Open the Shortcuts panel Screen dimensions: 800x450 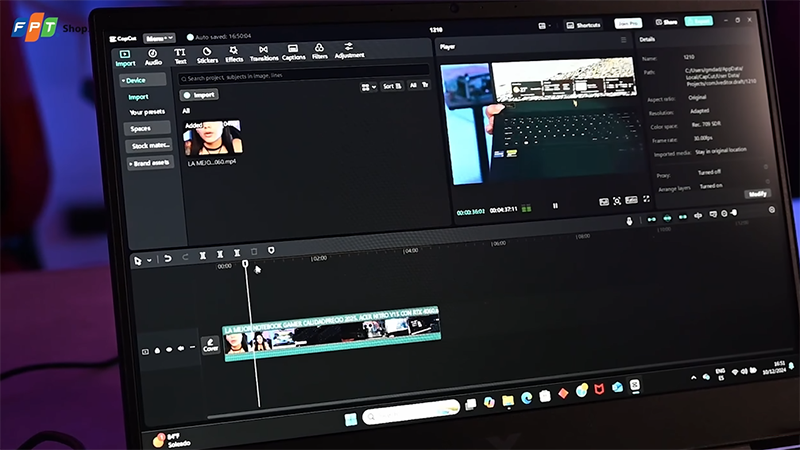tap(583, 25)
